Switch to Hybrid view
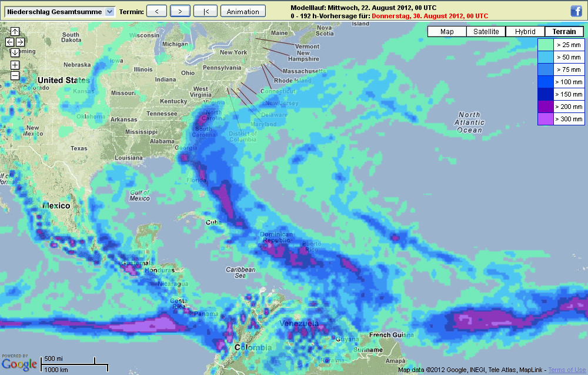The height and width of the screenshot is (375, 588). pos(525,32)
